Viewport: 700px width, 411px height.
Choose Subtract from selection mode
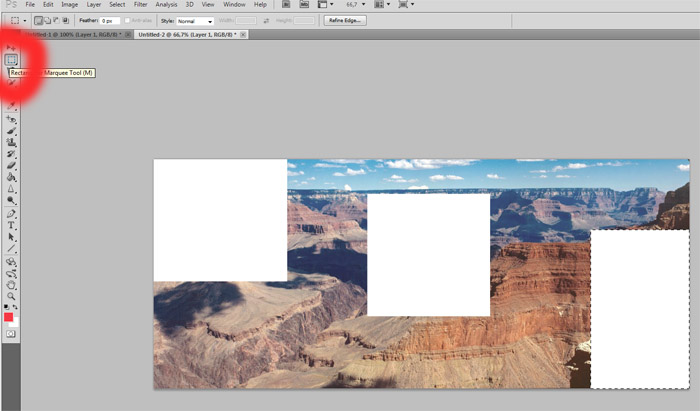pyautogui.click(x=56, y=21)
